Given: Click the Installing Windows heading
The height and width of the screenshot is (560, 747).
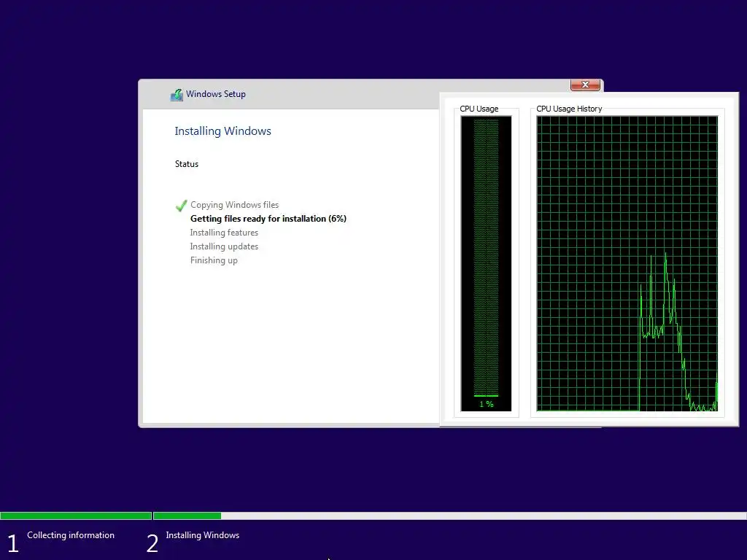Looking at the screenshot, I should [x=222, y=131].
